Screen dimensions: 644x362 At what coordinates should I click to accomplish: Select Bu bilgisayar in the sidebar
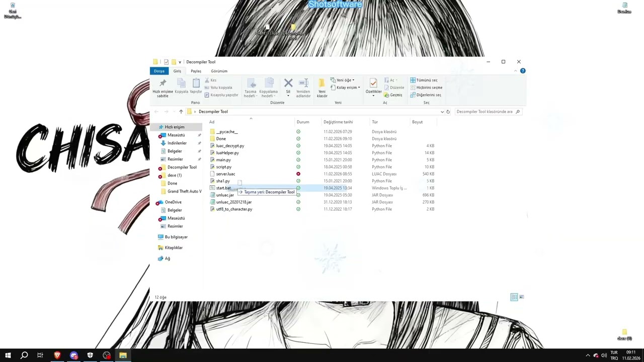[x=176, y=237]
